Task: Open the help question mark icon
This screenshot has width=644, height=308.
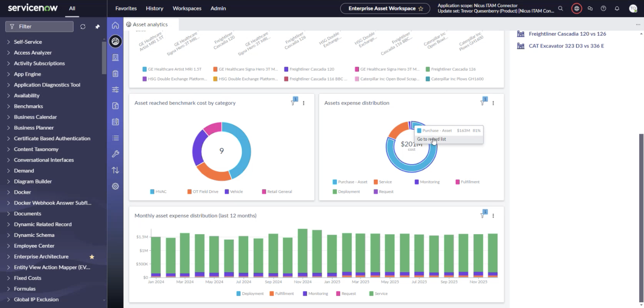Action: pyautogui.click(x=604, y=8)
